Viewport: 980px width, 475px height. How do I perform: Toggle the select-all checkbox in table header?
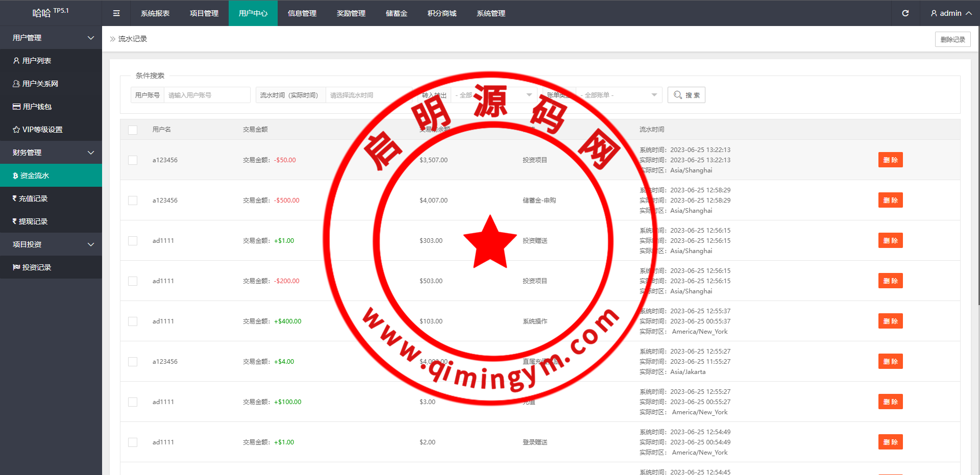[x=133, y=130]
